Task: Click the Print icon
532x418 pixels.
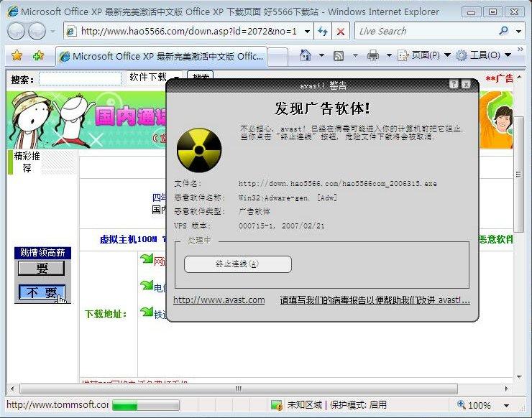Action: click(373, 55)
